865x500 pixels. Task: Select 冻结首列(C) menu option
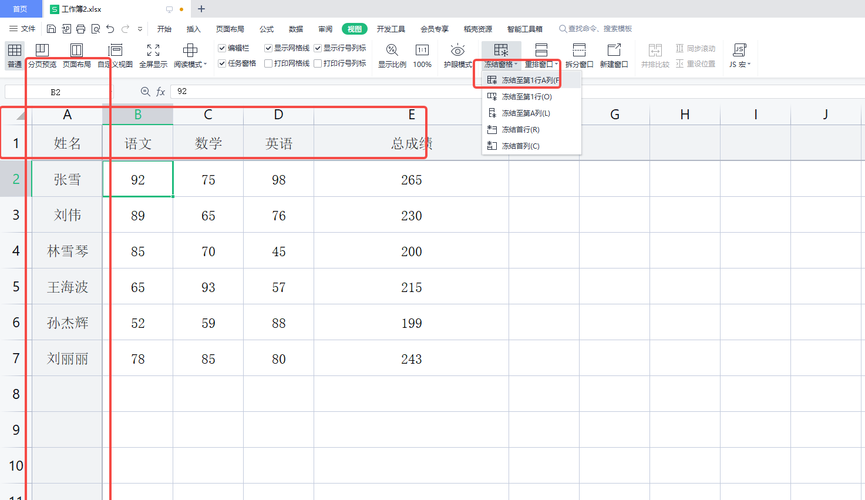[x=531, y=146]
